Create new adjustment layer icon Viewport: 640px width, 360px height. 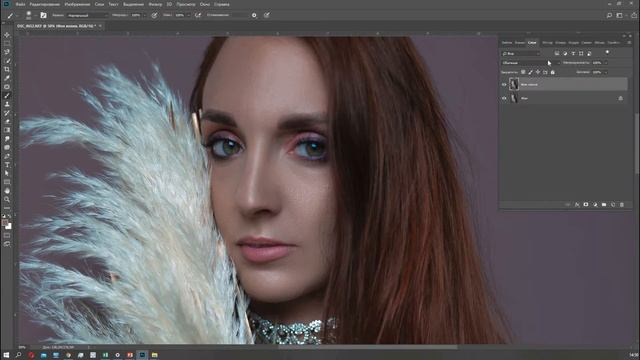pyautogui.click(x=595, y=204)
